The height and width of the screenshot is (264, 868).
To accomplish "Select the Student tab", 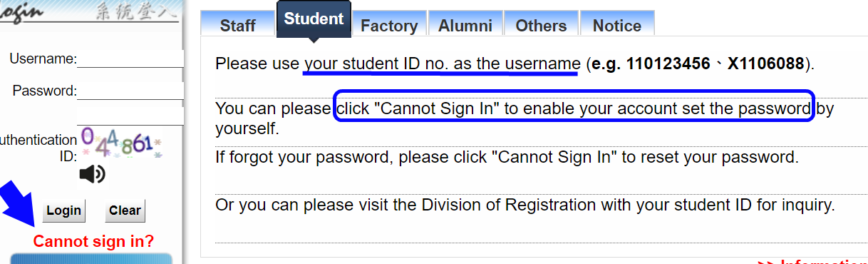I will point(314,19).
